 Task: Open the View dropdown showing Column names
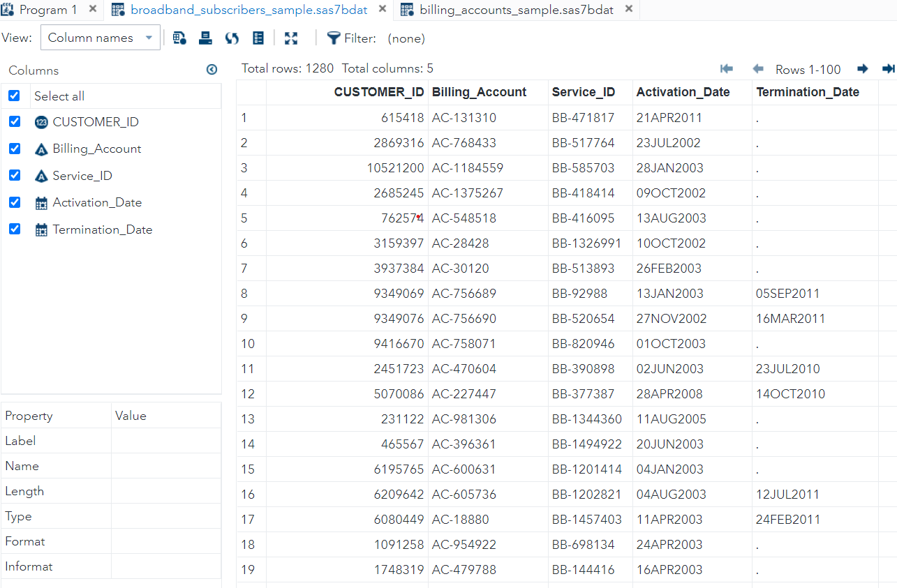pos(101,38)
